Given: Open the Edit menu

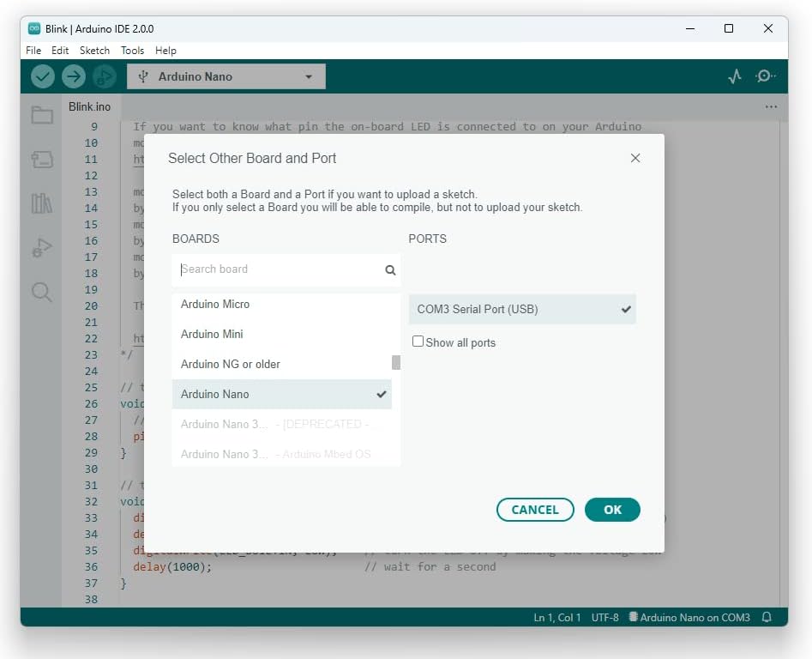Looking at the screenshot, I should click(x=60, y=51).
